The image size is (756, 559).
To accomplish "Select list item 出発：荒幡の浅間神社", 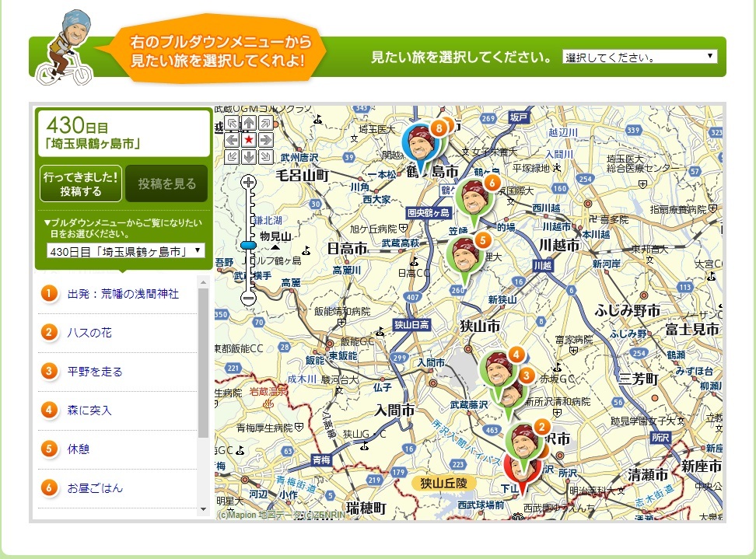I will coord(122,294).
